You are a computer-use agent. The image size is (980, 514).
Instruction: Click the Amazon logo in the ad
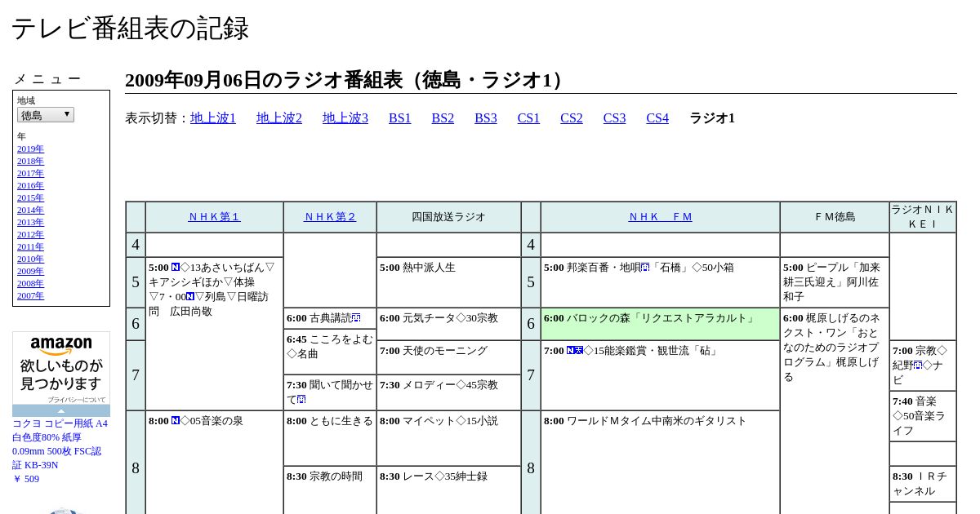[61, 345]
